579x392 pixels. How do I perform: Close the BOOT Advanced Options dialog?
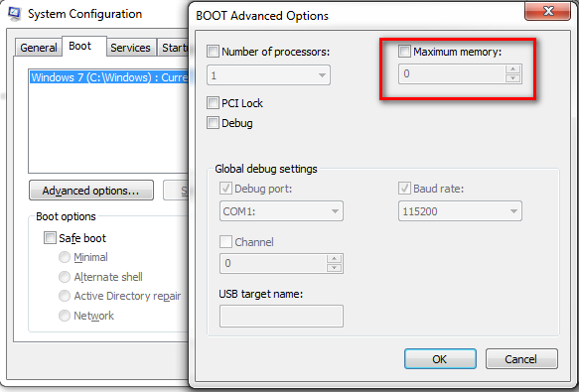tap(547, 12)
